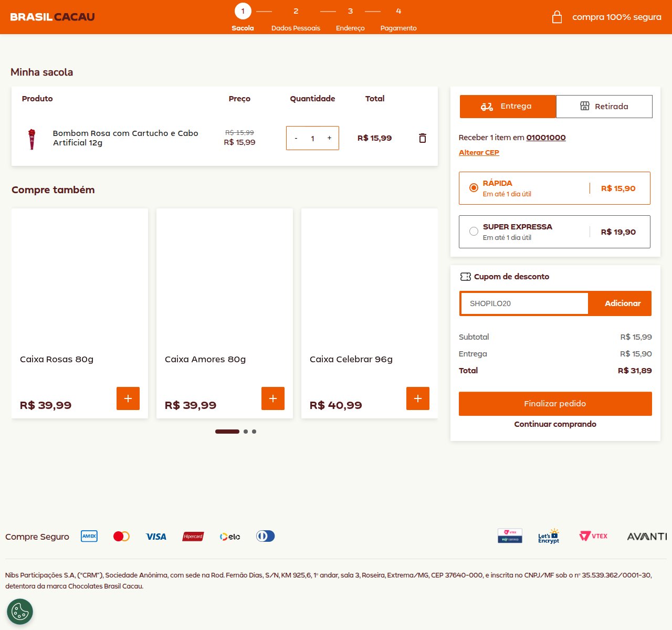Viewport: 672px width, 630px height.
Task: Click the discount coupon ticket icon
Action: click(465, 277)
